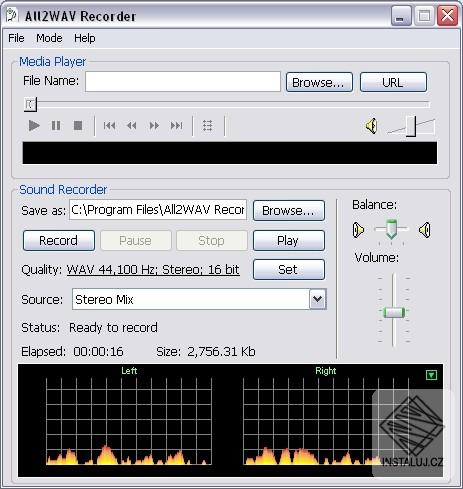This screenshot has height=489, width=463.
Task: Rewind the Media Player playback
Action: [x=132, y=126]
